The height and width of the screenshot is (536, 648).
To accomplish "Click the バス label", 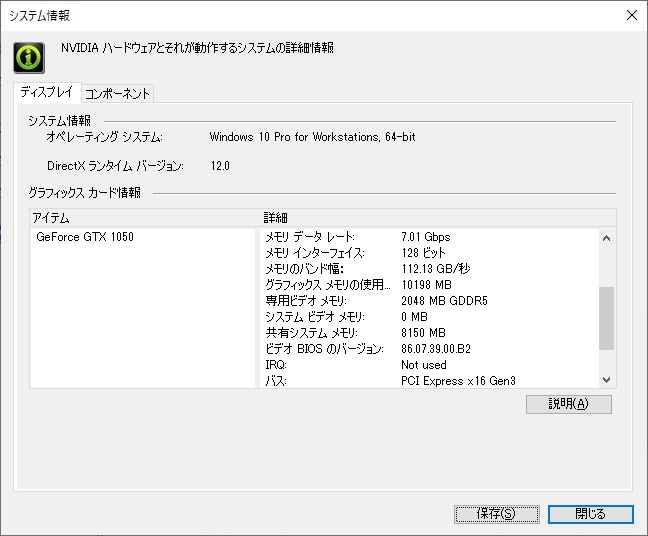I will tap(276, 381).
